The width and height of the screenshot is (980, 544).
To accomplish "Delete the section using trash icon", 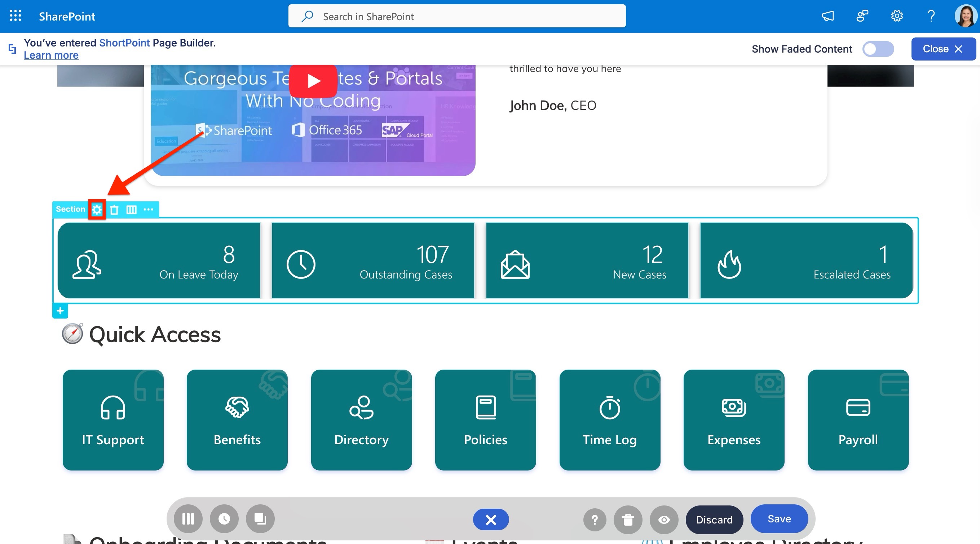I will click(114, 209).
